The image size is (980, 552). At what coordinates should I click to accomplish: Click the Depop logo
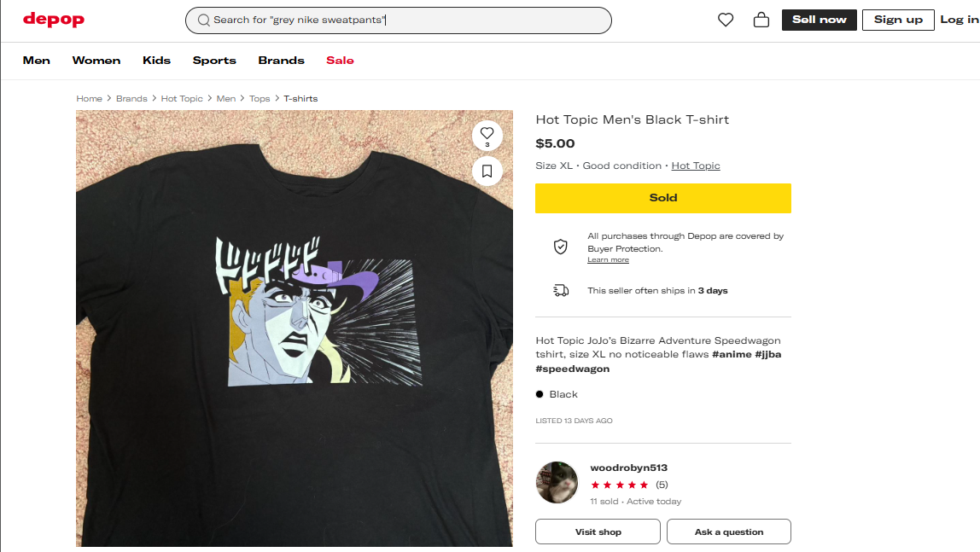click(54, 20)
